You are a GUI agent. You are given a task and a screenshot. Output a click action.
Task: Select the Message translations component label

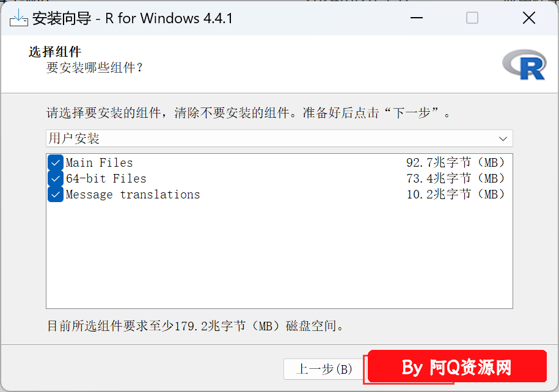click(133, 195)
